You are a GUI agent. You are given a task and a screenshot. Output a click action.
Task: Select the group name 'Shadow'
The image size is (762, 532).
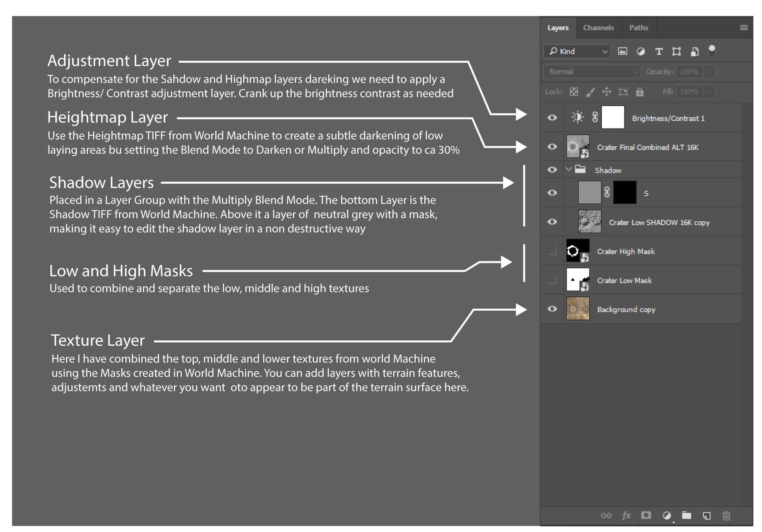(608, 170)
